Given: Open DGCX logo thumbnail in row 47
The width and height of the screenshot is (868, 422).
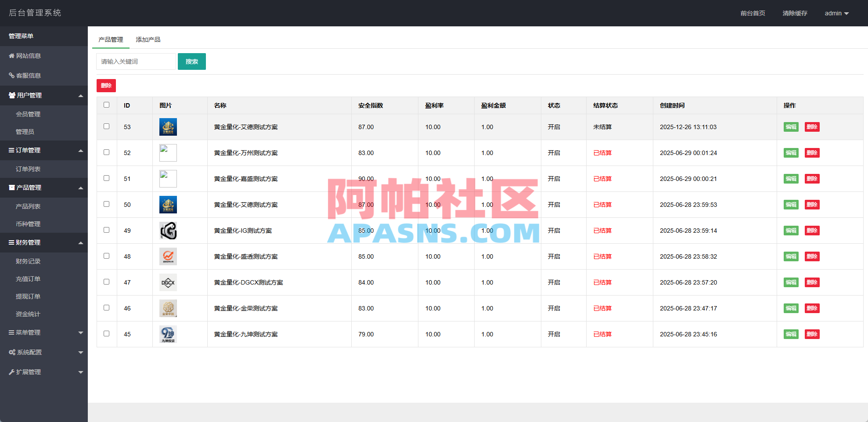Looking at the screenshot, I should coord(168,282).
